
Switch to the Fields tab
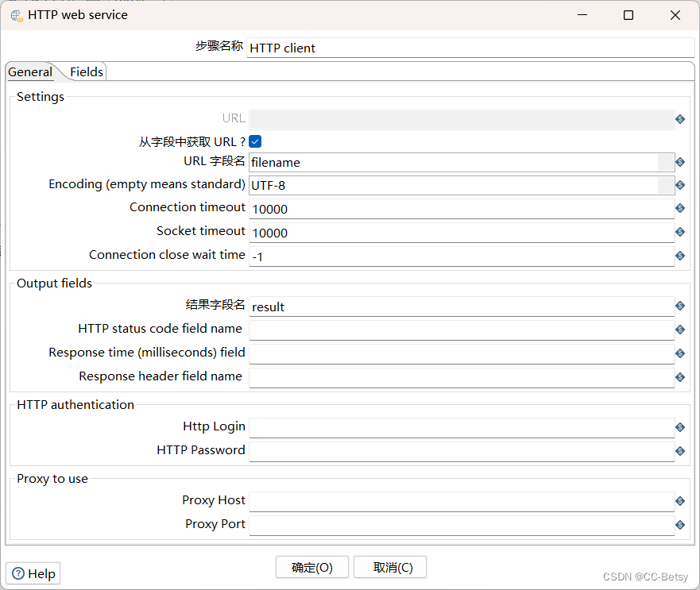coord(86,71)
